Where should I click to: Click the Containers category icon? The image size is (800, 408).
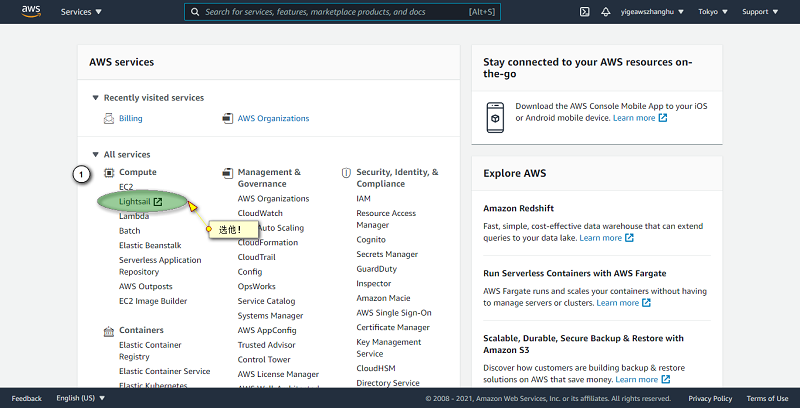110,331
